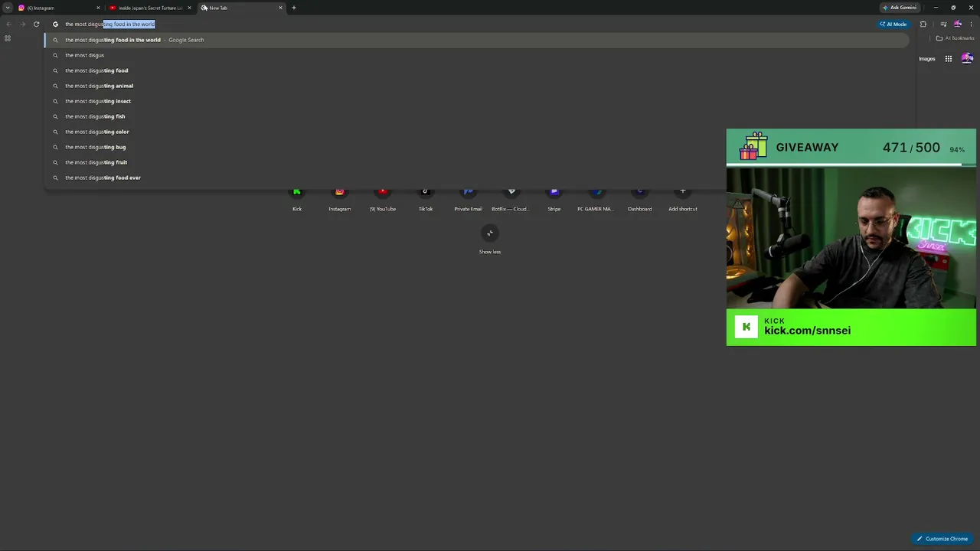Viewport: 980px width, 551px height.
Task: Click the giveaway progress bar
Action: click(851, 165)
